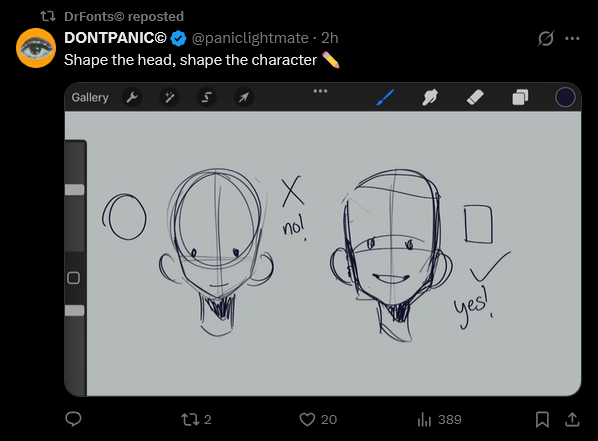
Task: Choose the Eraser tool
Action: coord(475,97)
